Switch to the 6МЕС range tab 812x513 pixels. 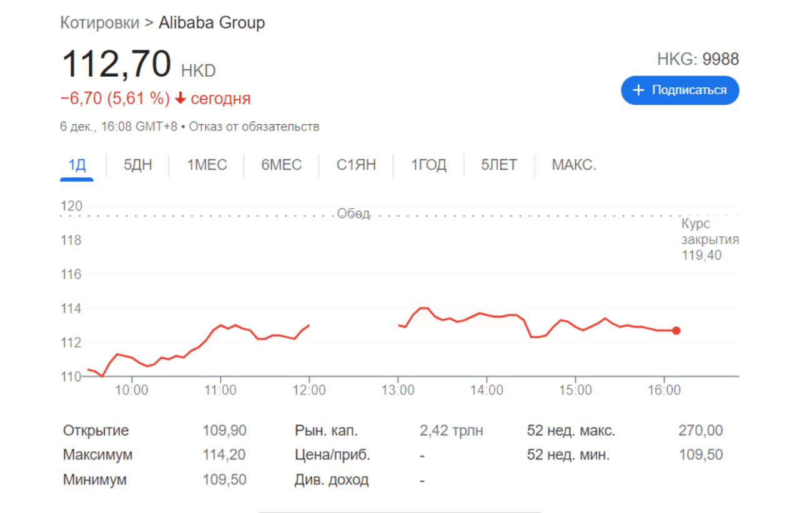tap(282, 165)
